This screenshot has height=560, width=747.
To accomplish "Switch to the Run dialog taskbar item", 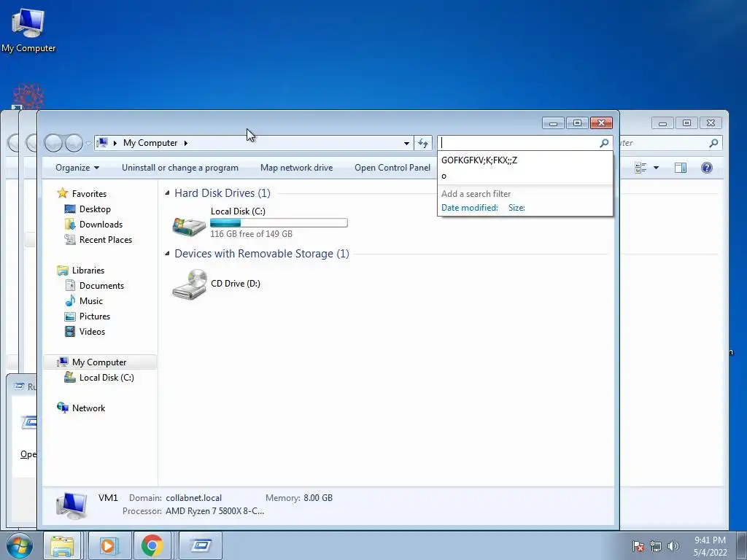I will [201, 545].
